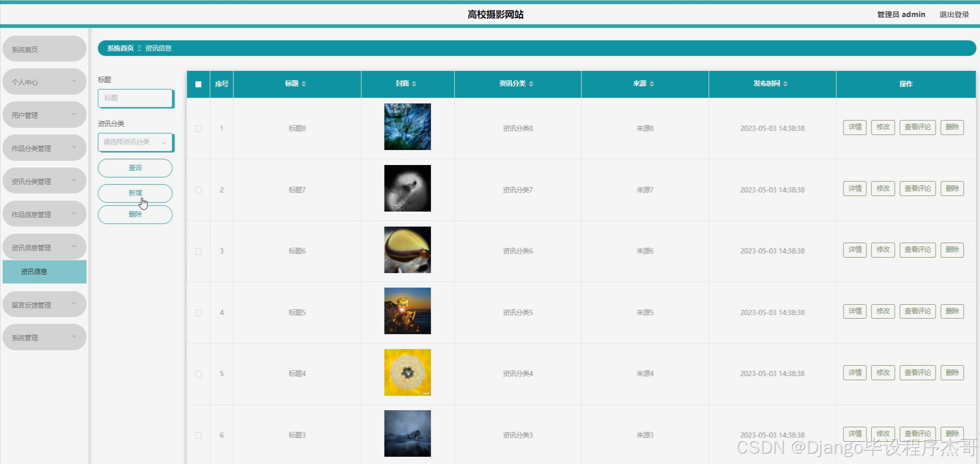Sort table by 资讯分类 column arrows
Viewport: 980px width, 464px height.
(531, 84)
